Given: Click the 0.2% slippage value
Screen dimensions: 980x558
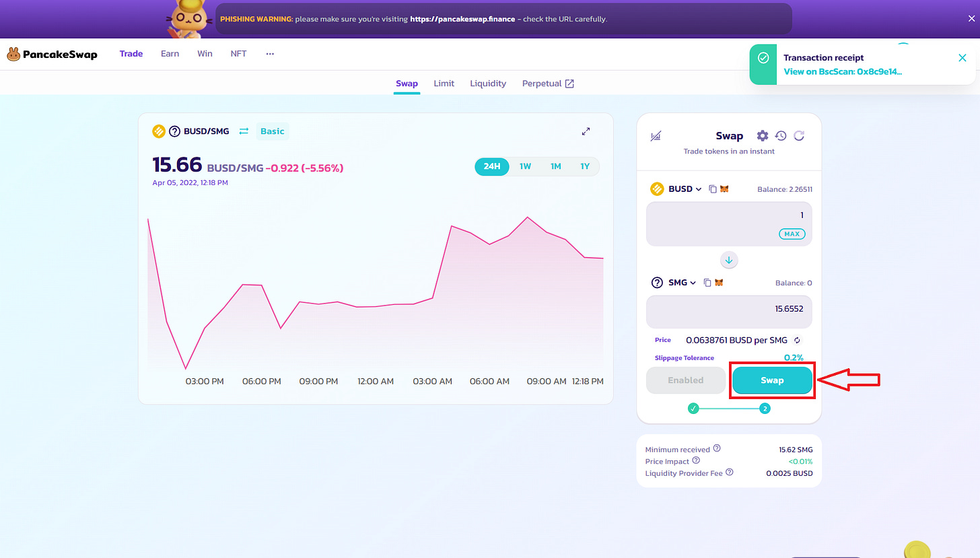Looking at the screenshot, I should coord(794,358).
